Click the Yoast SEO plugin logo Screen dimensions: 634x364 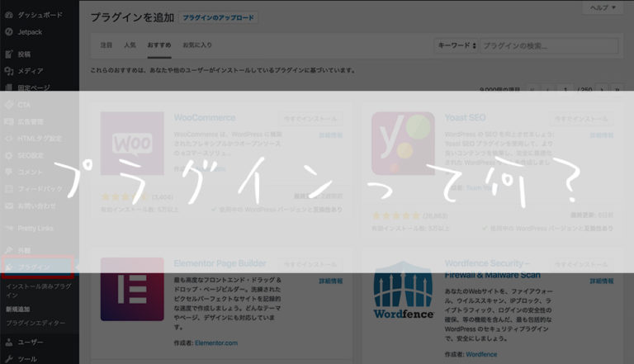point(403,144)
